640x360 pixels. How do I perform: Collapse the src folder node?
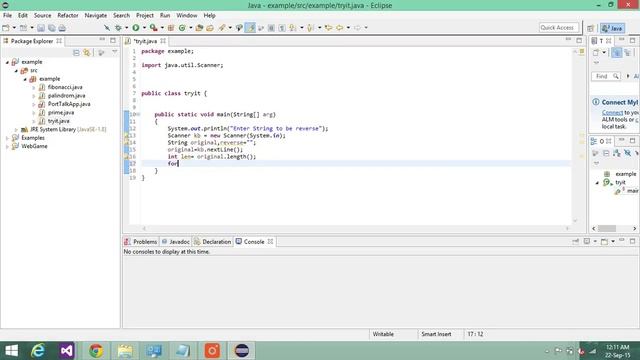(16, 71)
